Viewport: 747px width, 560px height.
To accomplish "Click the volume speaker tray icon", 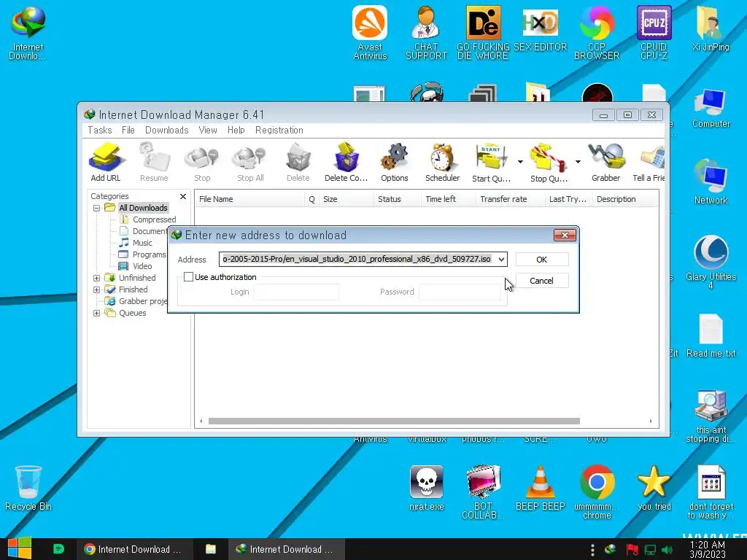I will coord(667,550).
